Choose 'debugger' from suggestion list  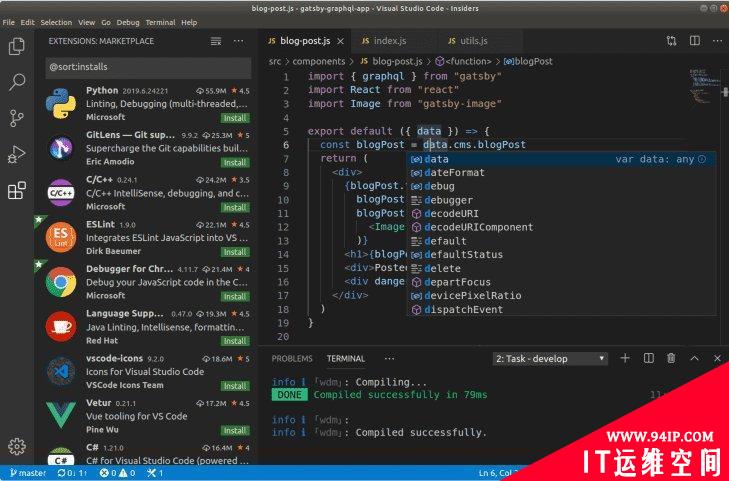[x=561, y=200]
